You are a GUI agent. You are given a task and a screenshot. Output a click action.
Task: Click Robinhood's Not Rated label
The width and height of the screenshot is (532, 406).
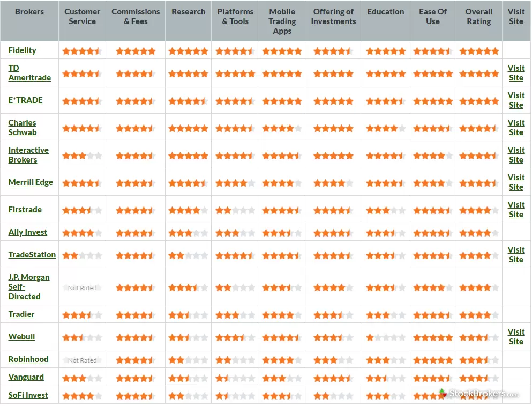pyautogui.click(x=81, y=360)
